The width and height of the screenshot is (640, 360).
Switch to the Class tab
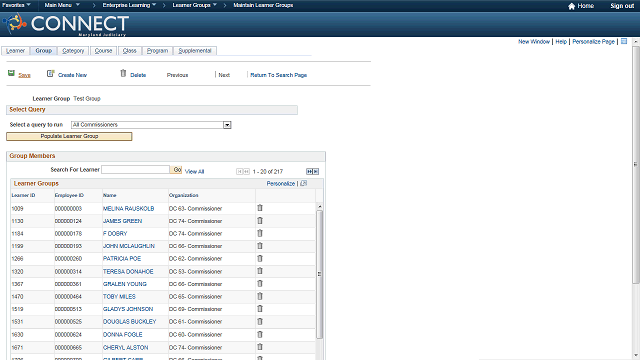[129, 51]
